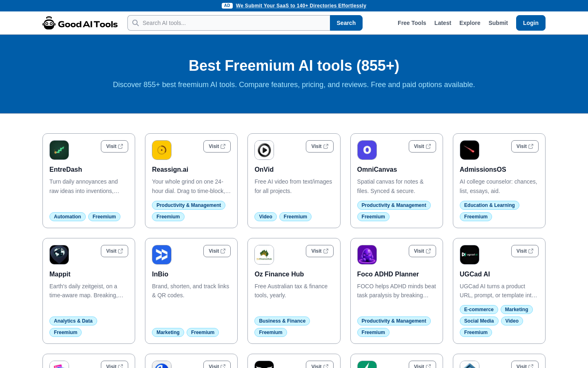Screen dimensions: 588x368
Task: Visit the InBio website
Action: [217, 251]
